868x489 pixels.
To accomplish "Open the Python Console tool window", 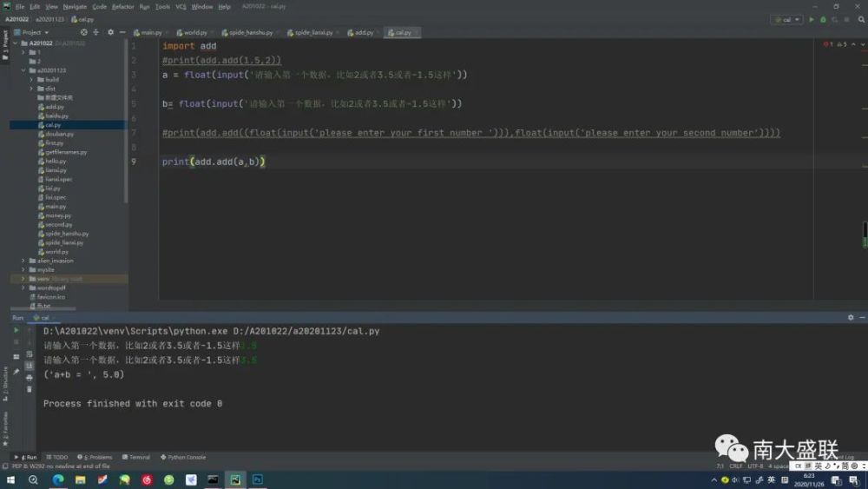I will pos(183,458).
